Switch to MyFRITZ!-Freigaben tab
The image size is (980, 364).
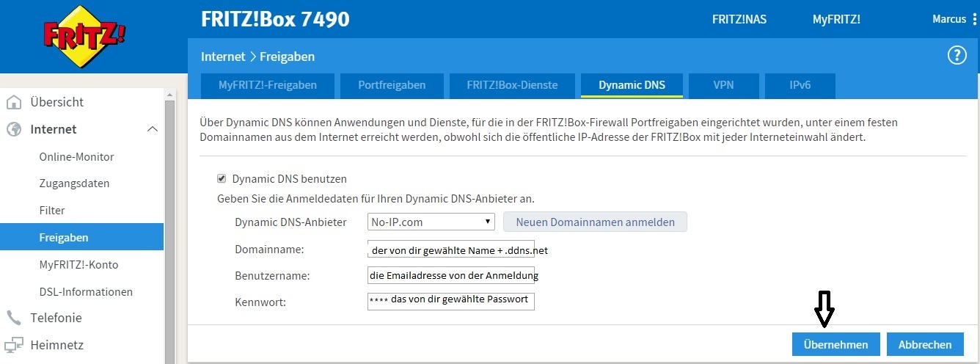(x=268, y=85)
